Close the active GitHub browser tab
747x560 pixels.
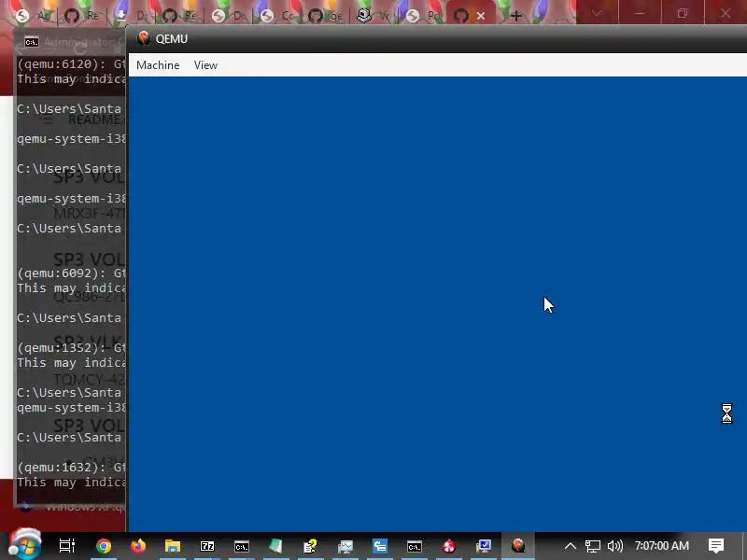(x=481, y=16)
